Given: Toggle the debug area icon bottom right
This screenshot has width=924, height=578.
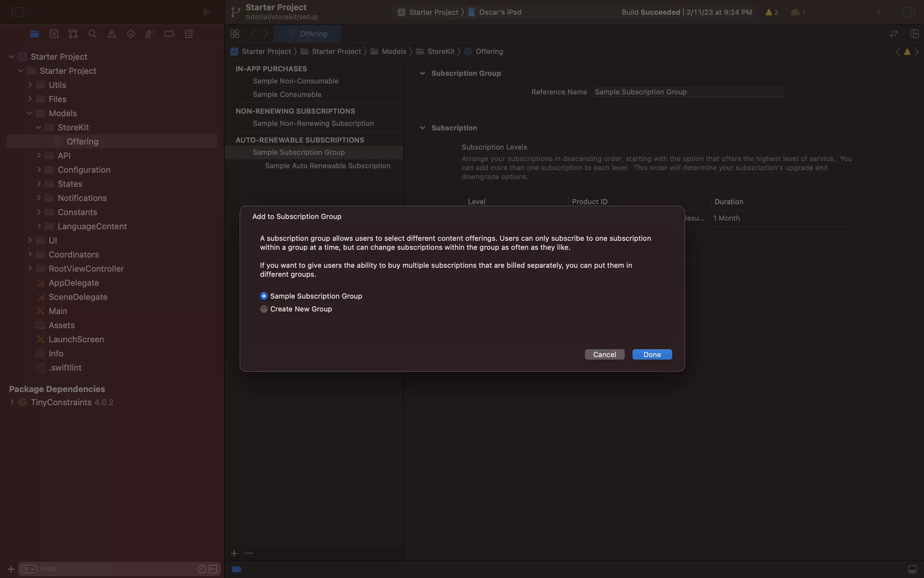Looking at the screenshot, I should tap(912, 569).
